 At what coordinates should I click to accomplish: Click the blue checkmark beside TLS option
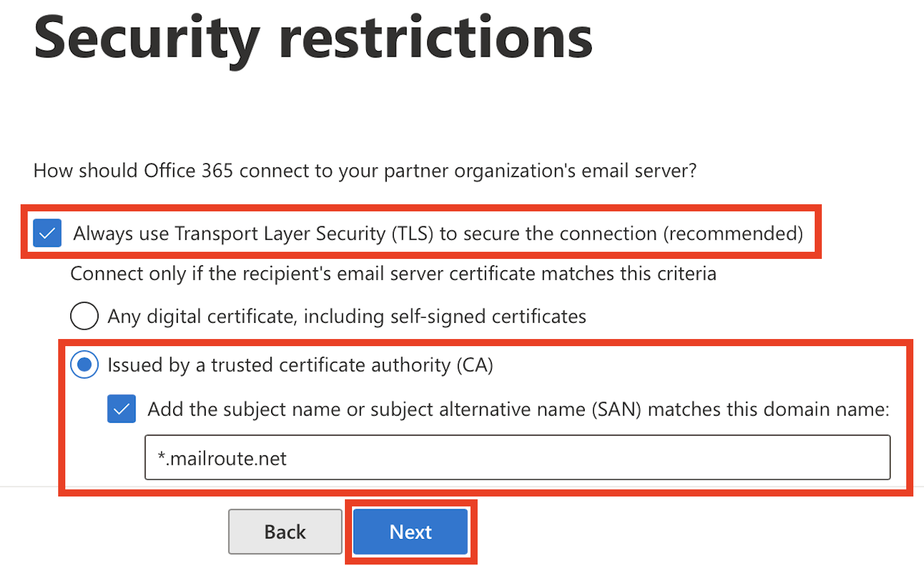pos(48,233)
